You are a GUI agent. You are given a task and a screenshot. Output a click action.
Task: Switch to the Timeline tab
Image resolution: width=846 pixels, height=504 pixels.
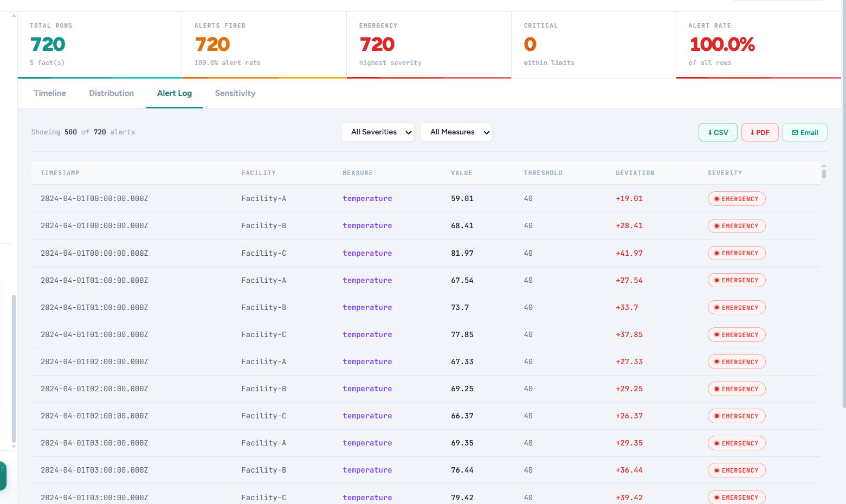[x=49, y=93]
